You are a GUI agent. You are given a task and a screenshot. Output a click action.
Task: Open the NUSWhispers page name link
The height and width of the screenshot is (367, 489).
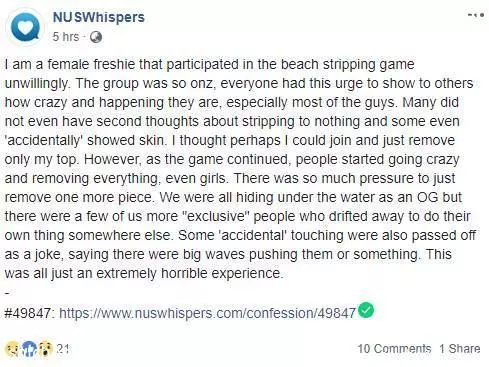tap(99, 17)
